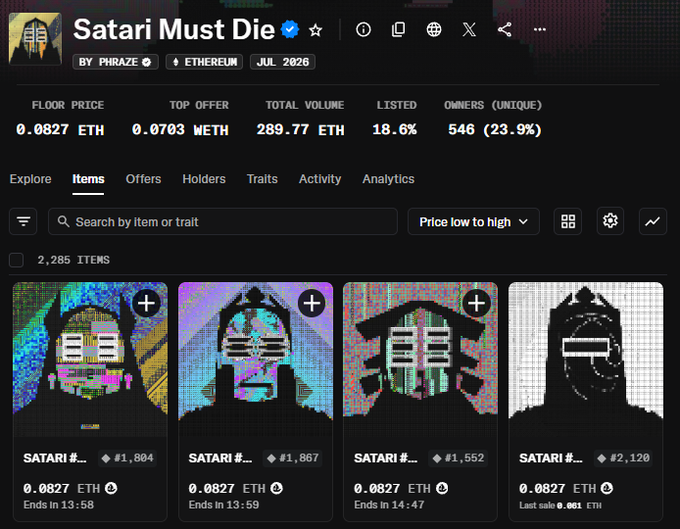Click the marketplace icon on card ending 13:58
The height and width of the screenshot is (529, 680).
[111, 488]
